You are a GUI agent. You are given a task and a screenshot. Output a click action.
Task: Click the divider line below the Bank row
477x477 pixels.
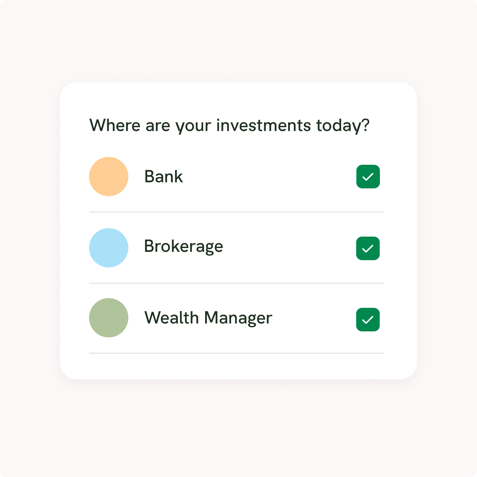click(x=236, y=212)
